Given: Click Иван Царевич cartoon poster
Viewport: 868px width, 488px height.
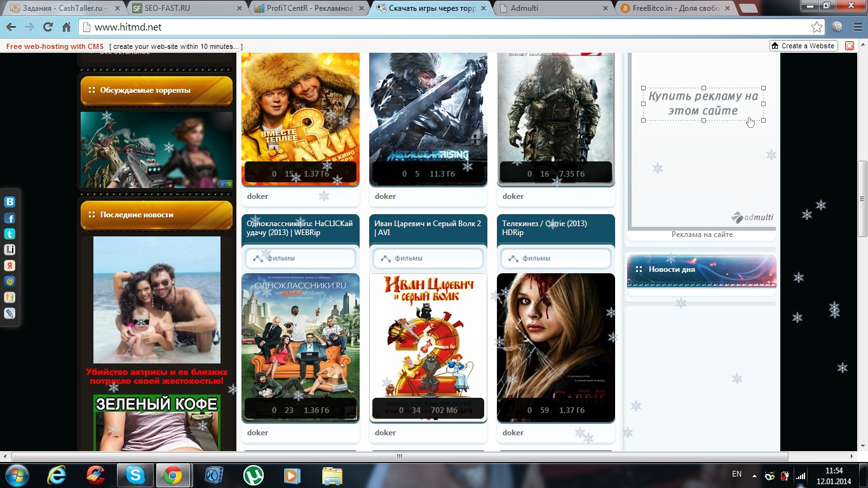Looking at the screenshot, I should [428, 348].
